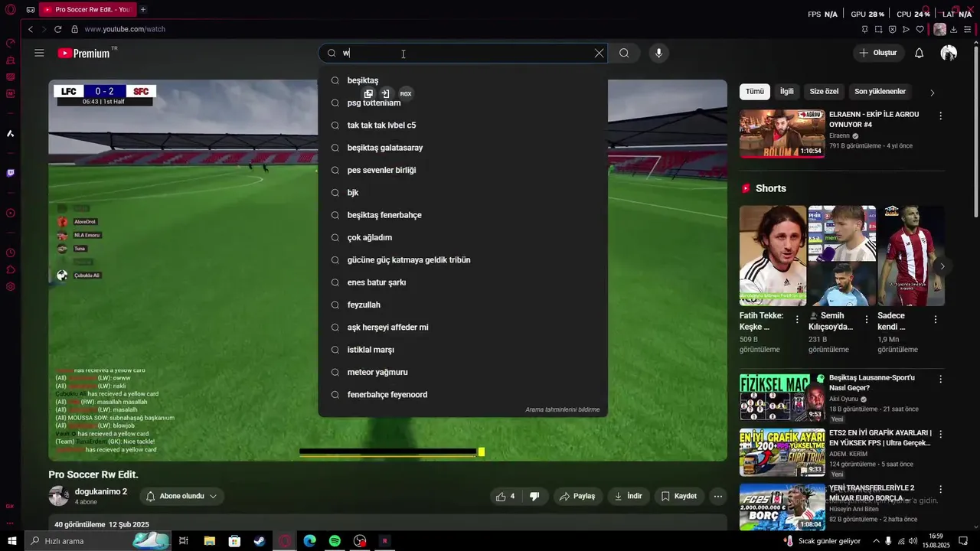This screenshot has height=551, width=980.
Task: Open Steam from taskbar
Action: (260, 541)
